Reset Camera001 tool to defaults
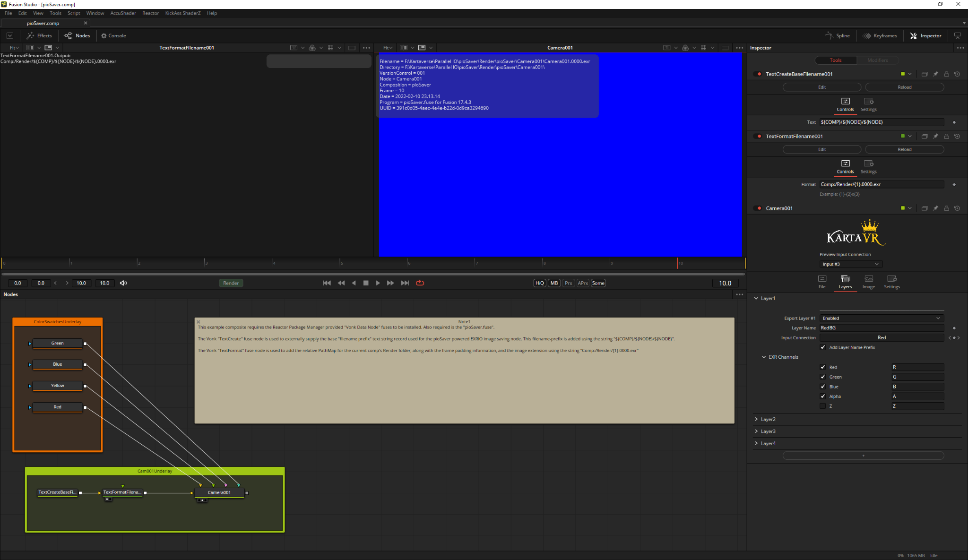This screenshot has width=968, height=560. coord(957,208)
